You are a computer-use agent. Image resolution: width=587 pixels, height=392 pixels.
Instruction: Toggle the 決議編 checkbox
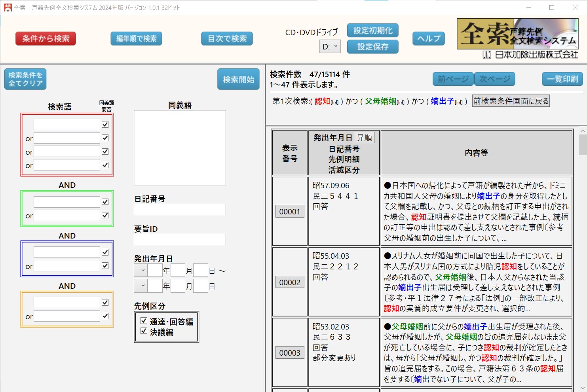click(x=144, y=331)
